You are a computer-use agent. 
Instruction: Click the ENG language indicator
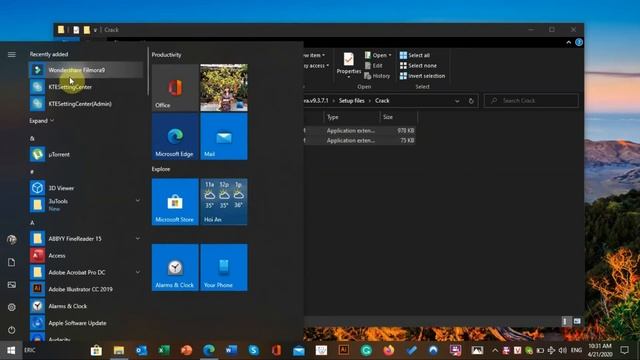click(576, 350)
